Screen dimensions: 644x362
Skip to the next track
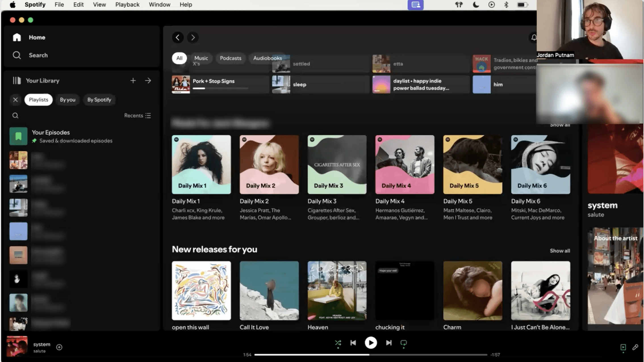coord(389,343)
